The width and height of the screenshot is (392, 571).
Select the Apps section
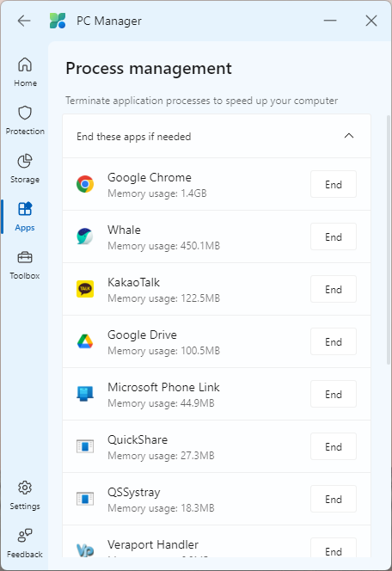[x=25, y=217]
